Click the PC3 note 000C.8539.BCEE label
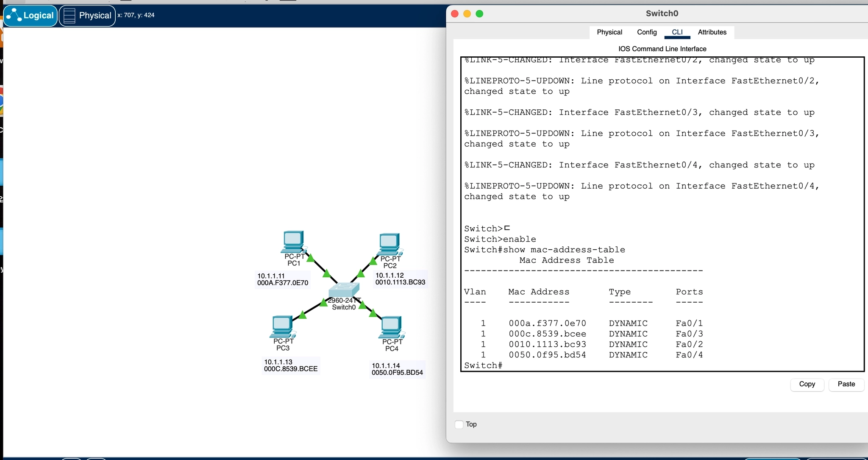 pyautogui.click(x=291, y=369)
